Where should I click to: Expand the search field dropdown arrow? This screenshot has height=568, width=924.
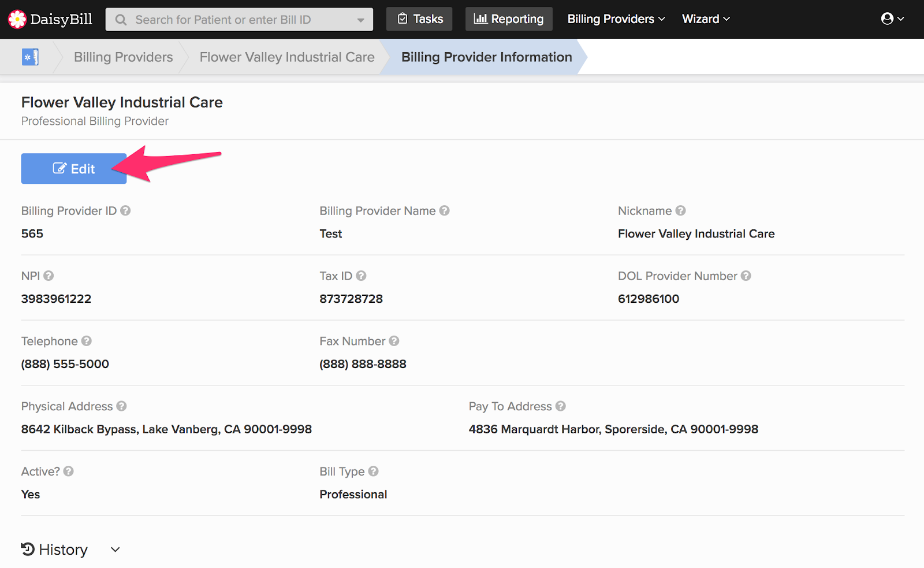pyautogui.click(x=361, y=19)
